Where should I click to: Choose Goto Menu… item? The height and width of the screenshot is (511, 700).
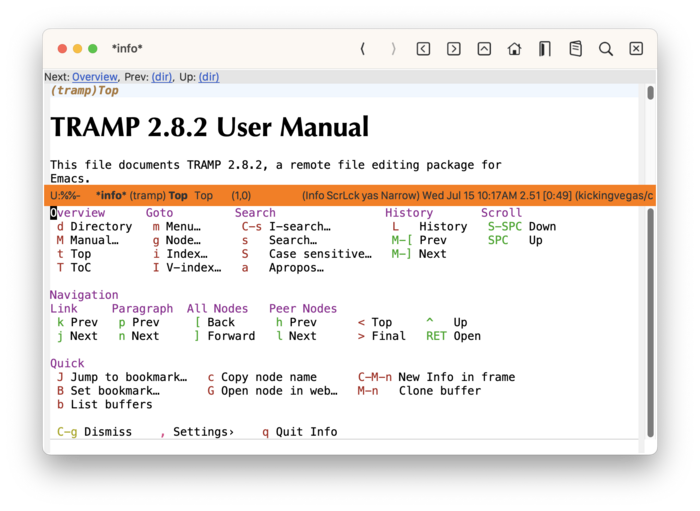177,227
